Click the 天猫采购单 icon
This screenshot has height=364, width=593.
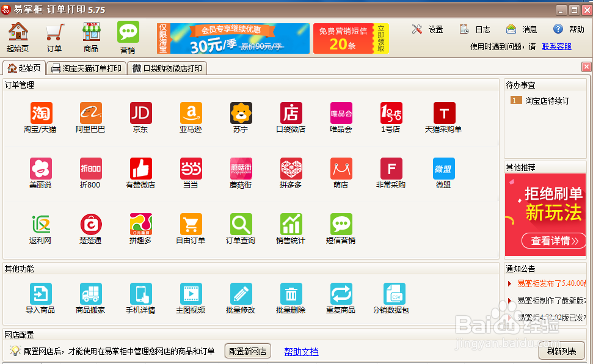tap(444, 113)
